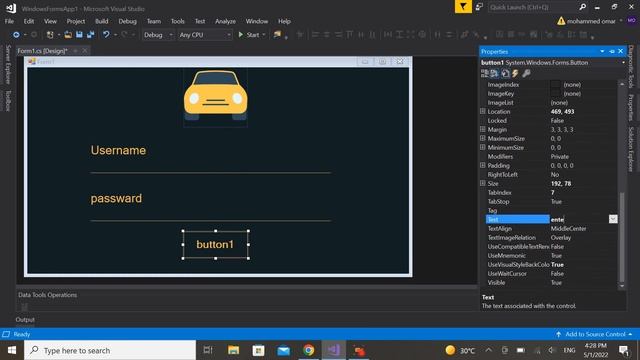Open the Server Explorer side tab
The image size is (640, 360).
[x=8, y=64]
